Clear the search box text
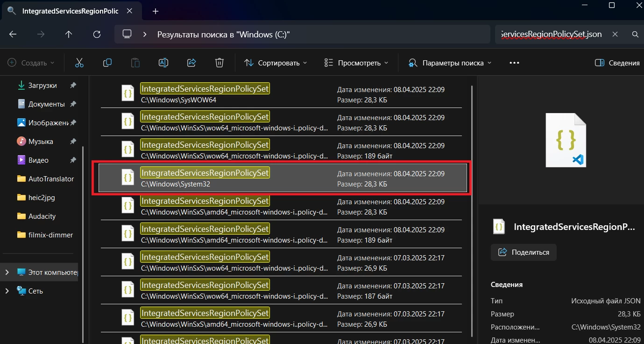 pyautogui.click(x=615, y=34)
